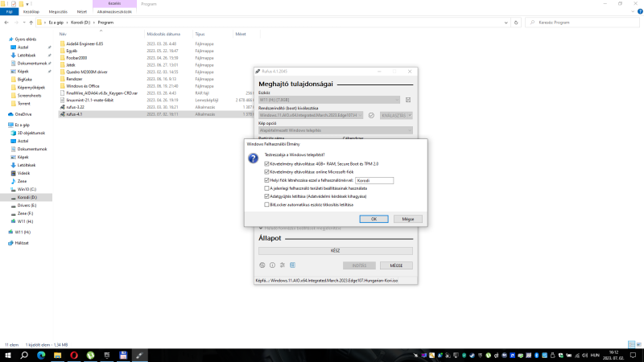
Task: Open taskbar search
Action: pos(24,355)
